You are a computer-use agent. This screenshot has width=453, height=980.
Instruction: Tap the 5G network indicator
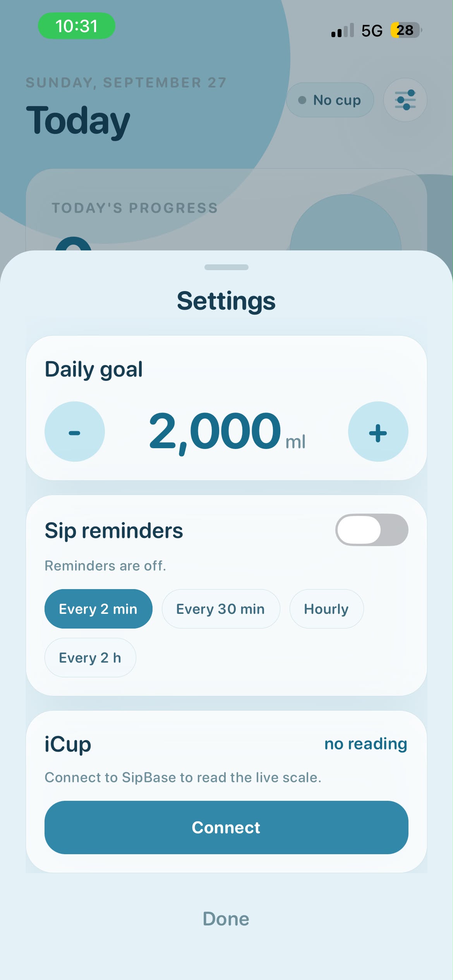point(372,31)
